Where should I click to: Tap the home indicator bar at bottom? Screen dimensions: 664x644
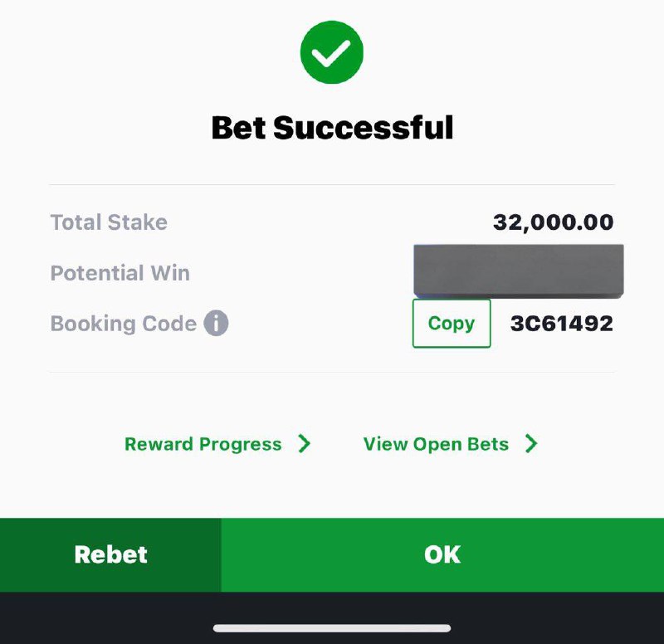332,628
